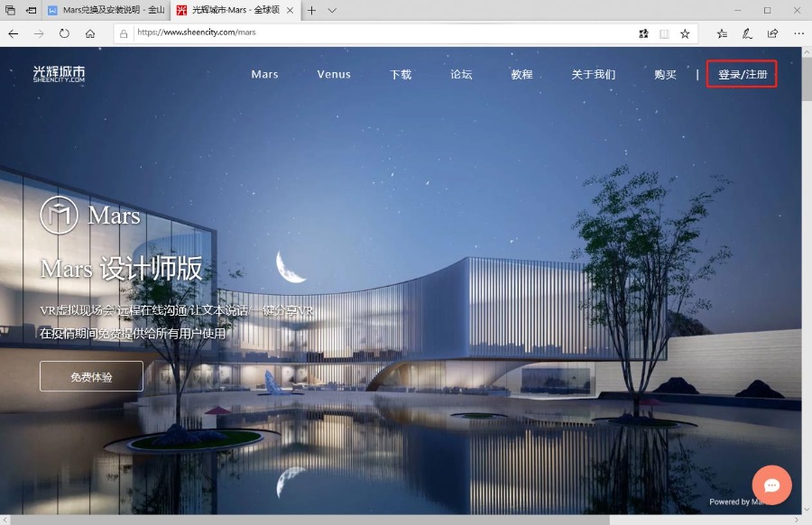Click the 免费体验 free trial button
The width and height of the screenshot is (812, 525).
91,376
